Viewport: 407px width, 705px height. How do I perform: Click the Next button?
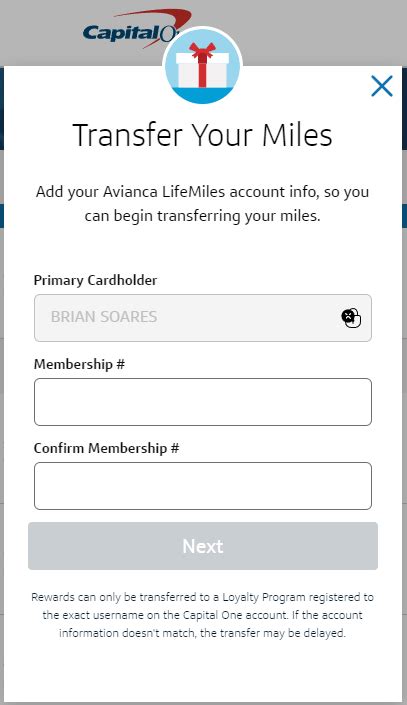pos(203,546)
